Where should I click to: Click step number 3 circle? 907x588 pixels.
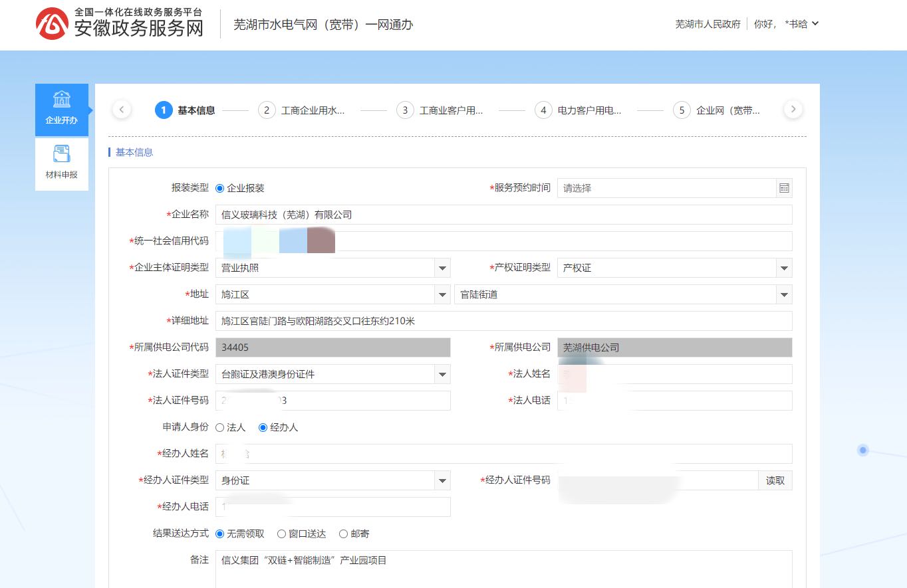405,110
